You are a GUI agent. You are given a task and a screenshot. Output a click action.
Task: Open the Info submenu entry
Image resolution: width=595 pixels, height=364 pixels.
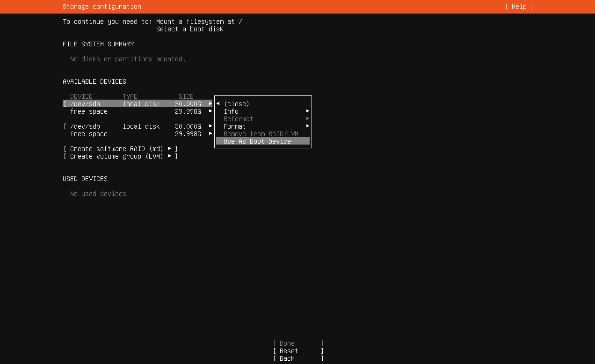coord(231,111)
